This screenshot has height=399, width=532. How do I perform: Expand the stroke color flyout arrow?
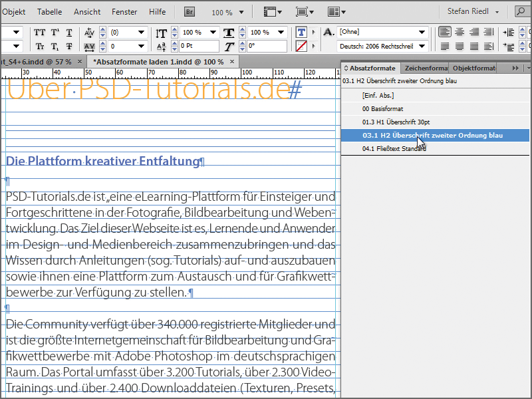point(313,46)
